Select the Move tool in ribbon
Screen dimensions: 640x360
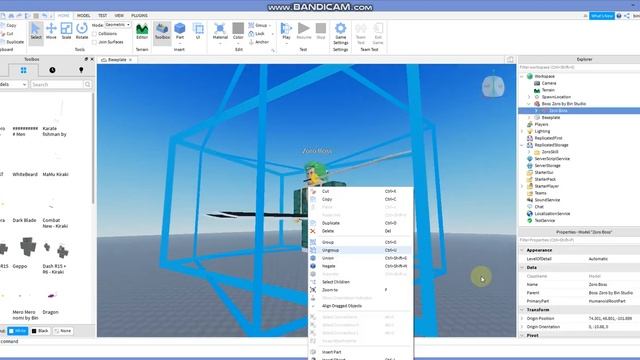pos(51,31)
